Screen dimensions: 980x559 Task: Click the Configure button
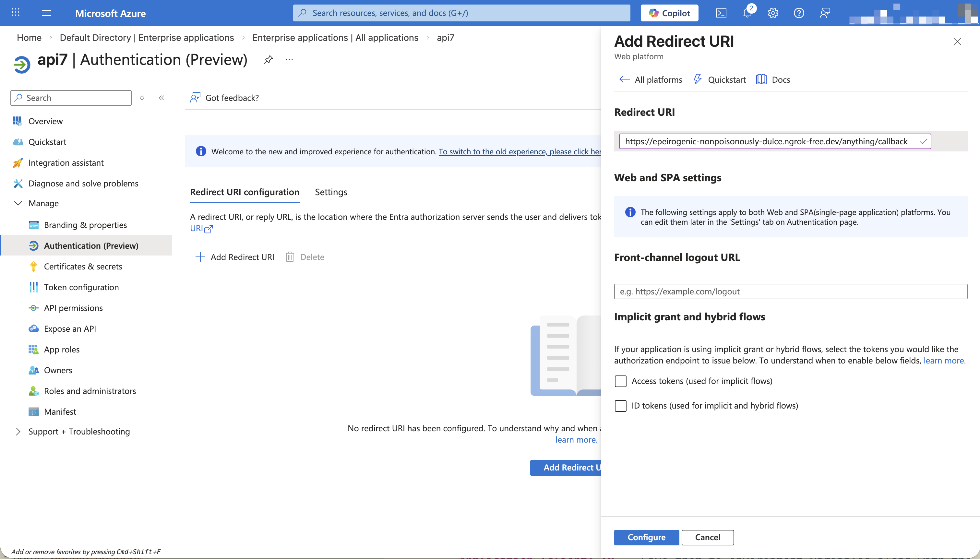(646, 537)
